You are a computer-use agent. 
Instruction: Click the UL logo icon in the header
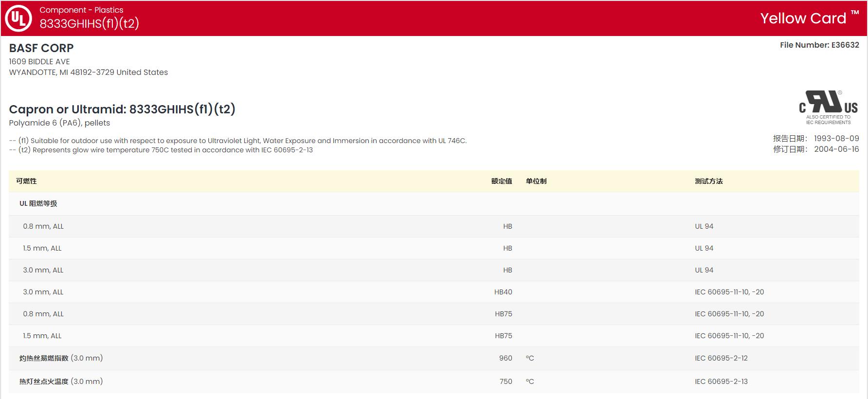[18, 18]
